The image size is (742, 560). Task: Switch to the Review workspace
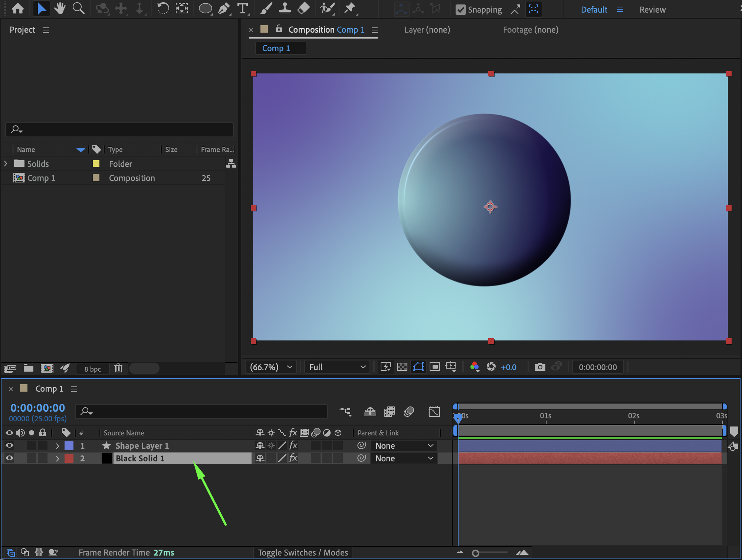click(652, 10)
